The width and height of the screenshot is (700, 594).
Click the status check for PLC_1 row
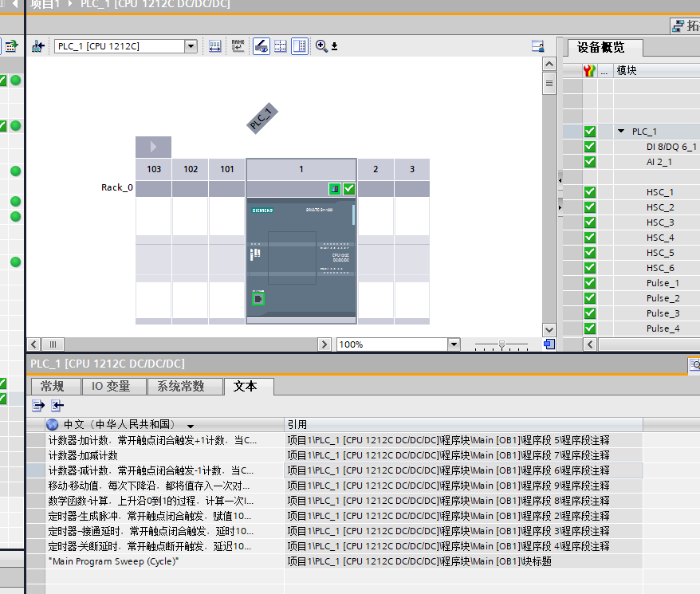click(x=590, y=132)
